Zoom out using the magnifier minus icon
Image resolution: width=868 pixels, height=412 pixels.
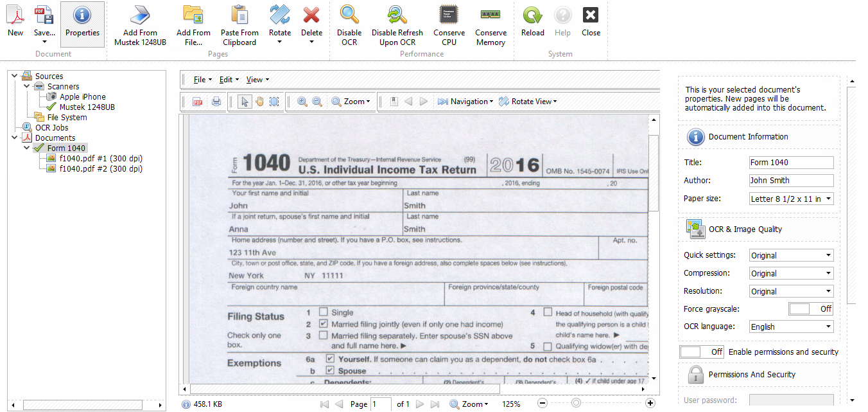click(x=317, y=102)
